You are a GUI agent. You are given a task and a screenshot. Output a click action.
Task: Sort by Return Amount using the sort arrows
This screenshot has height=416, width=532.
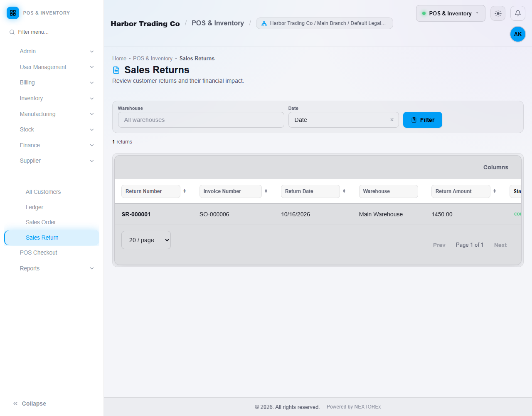pos(495,191)
